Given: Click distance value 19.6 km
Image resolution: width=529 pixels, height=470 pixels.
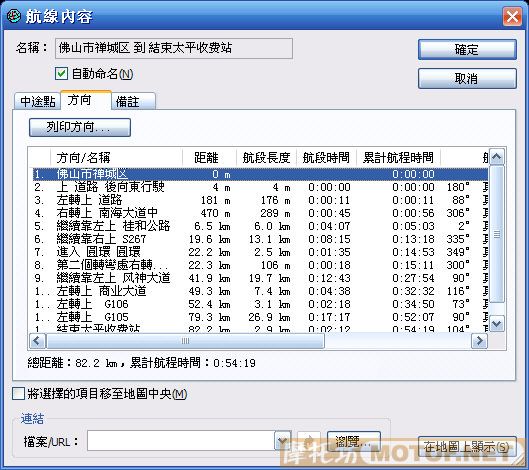Looking at the screenshot, I should (x=210, y=239).
